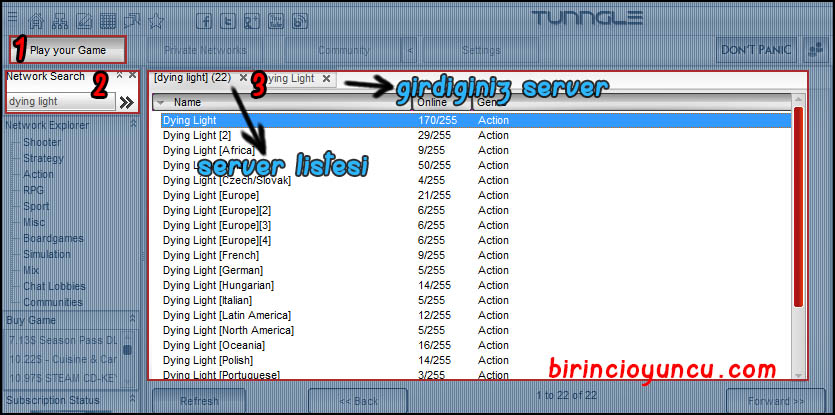Open the Facebook icon

[x=204, y=21]
